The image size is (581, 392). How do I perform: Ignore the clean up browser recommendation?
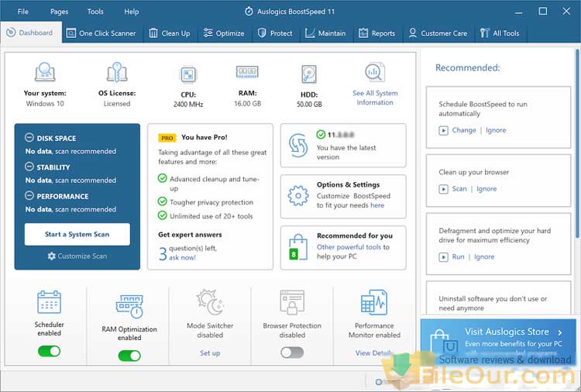tap(486, 188)
